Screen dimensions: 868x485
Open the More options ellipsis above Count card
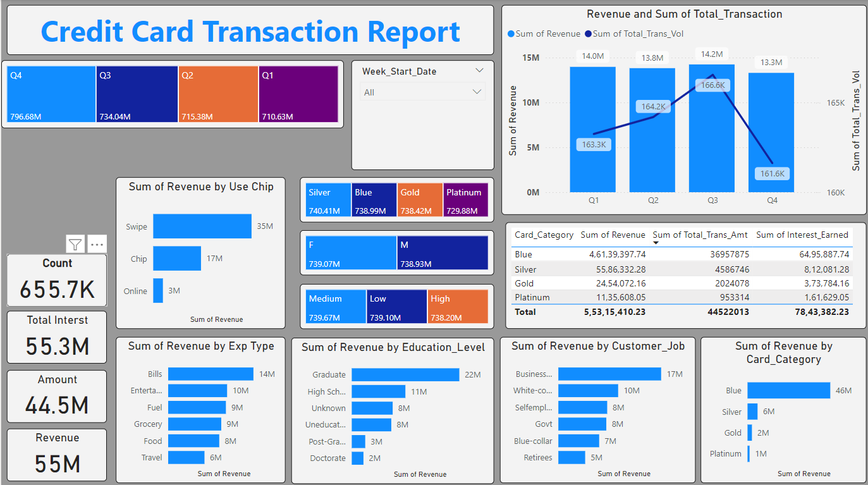pos(97,244)
